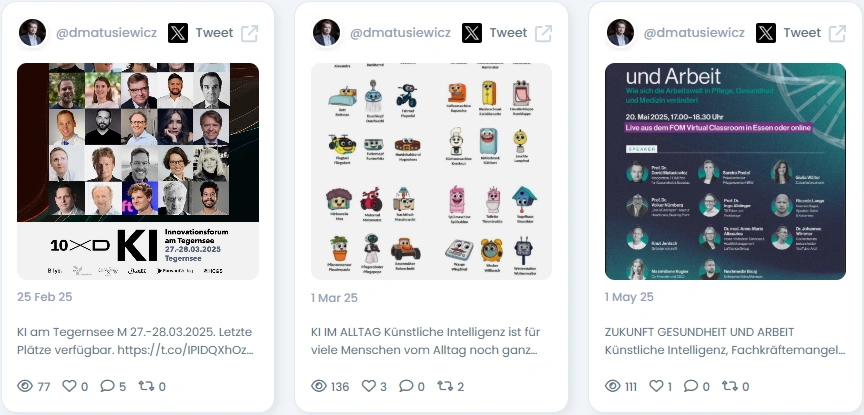Click heart icon with 3 likes
The height and width of the screenshot is (415, 864).
point(369,386)
